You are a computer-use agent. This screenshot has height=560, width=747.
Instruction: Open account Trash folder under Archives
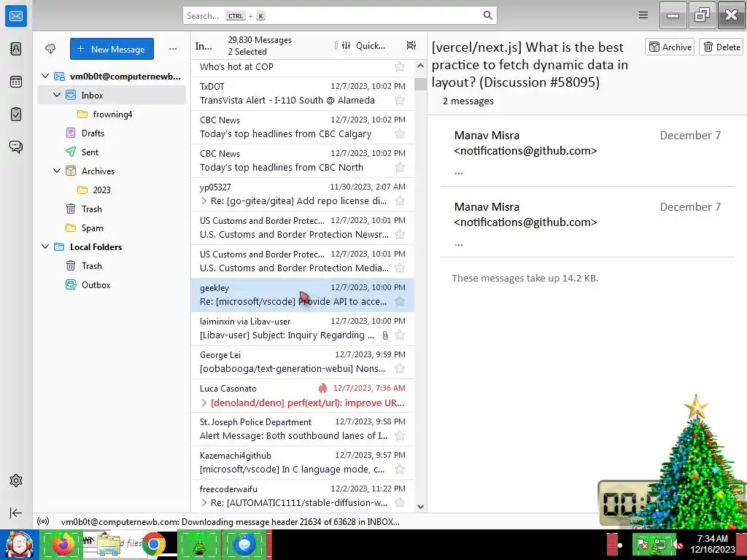pyautogui.click(x=91, y=209)
